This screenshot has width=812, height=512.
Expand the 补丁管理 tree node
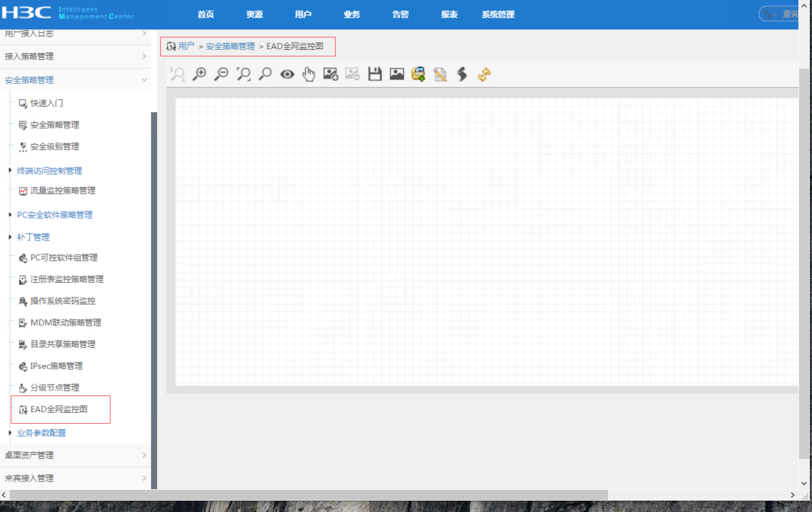click(10, 237)
